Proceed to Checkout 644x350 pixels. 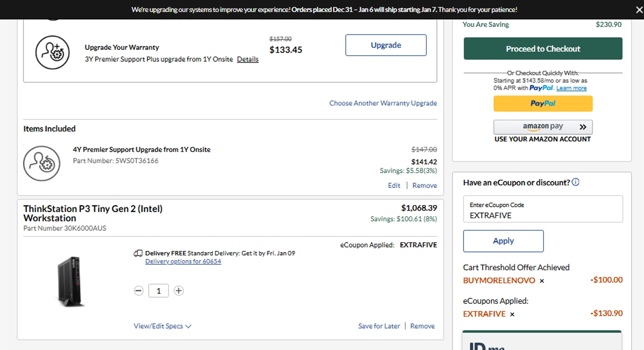pos(543,48)
